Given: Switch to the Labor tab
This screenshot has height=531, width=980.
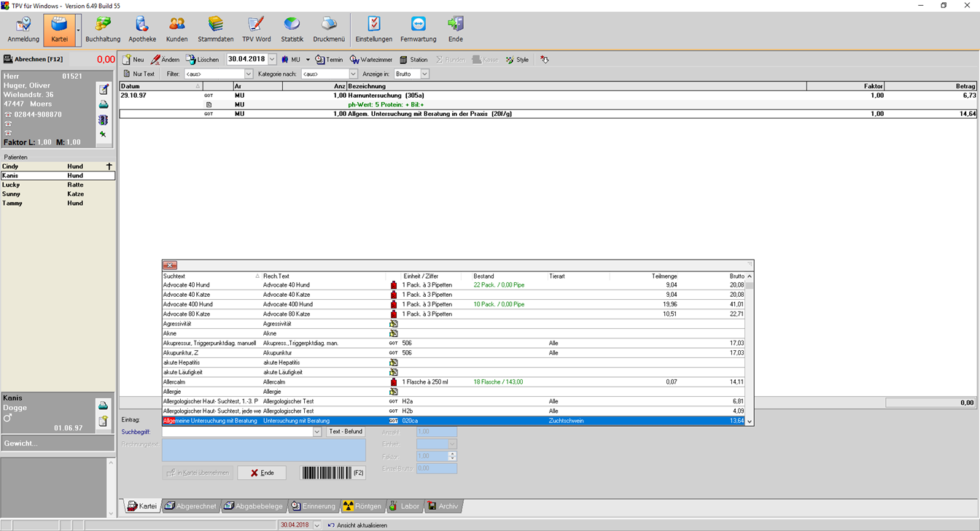Looking at the screenshot, I should coord(404,506).
